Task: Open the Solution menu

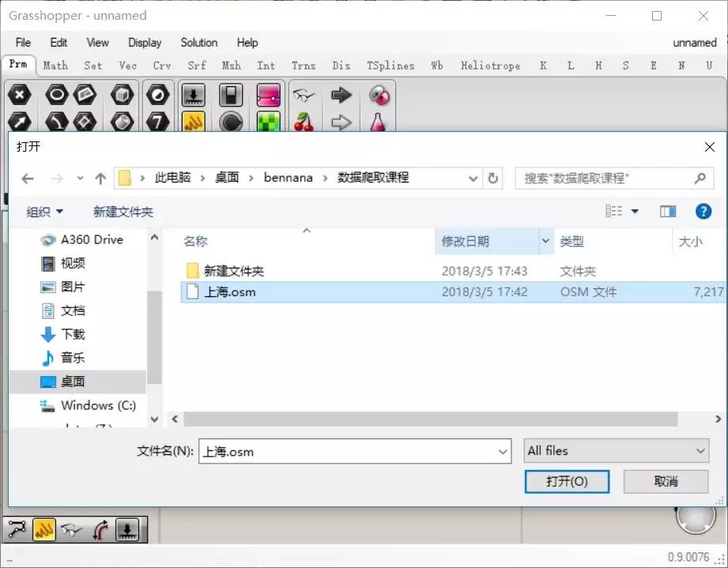Action: [x=199, y=43]
